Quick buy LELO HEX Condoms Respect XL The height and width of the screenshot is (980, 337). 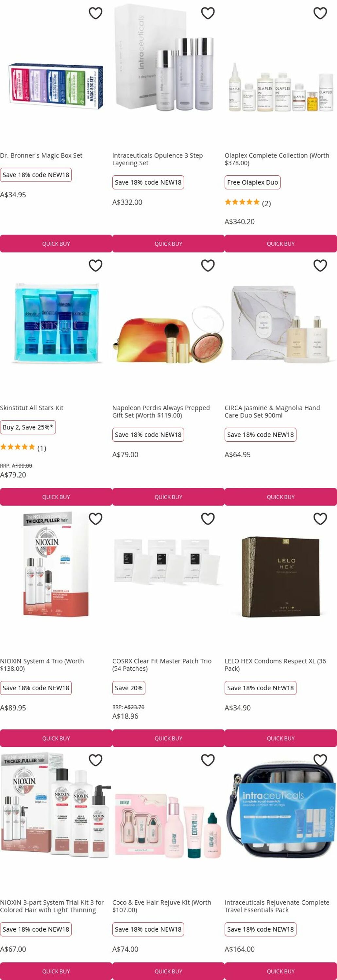(x=281, y=738)
